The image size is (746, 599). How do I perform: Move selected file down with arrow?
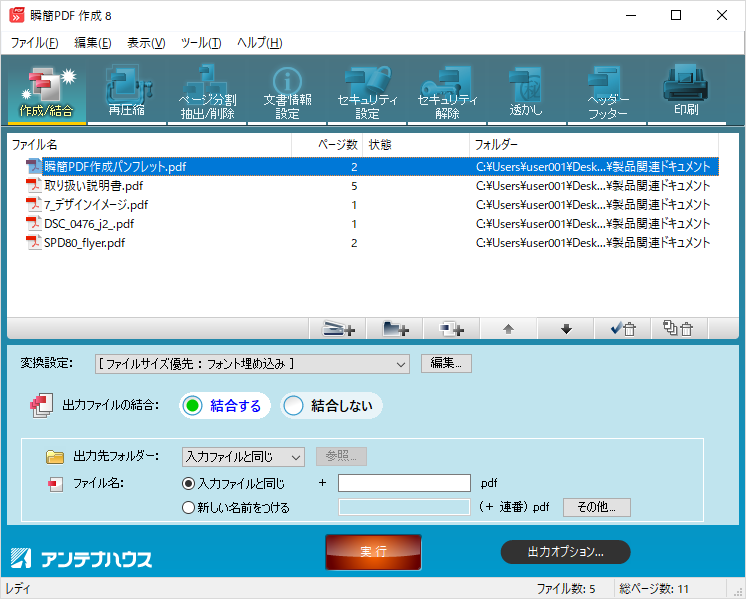pos(566,329)
